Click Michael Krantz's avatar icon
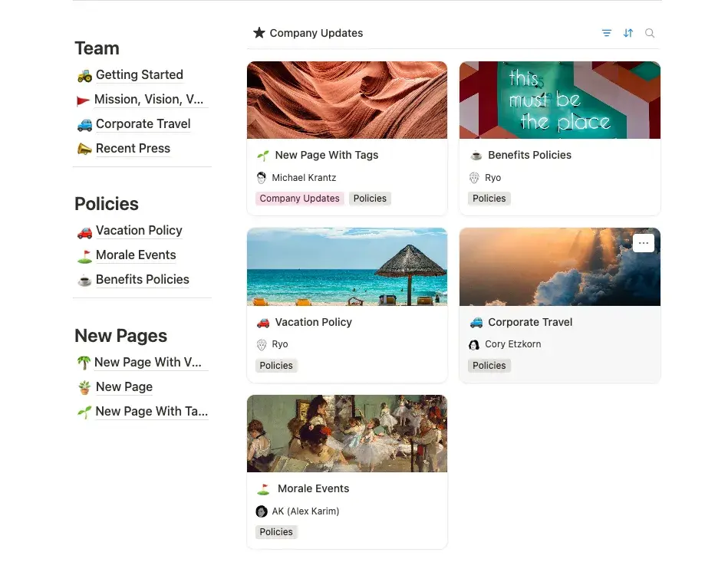Screen dimensions: 728x585 tap(262, 178)
